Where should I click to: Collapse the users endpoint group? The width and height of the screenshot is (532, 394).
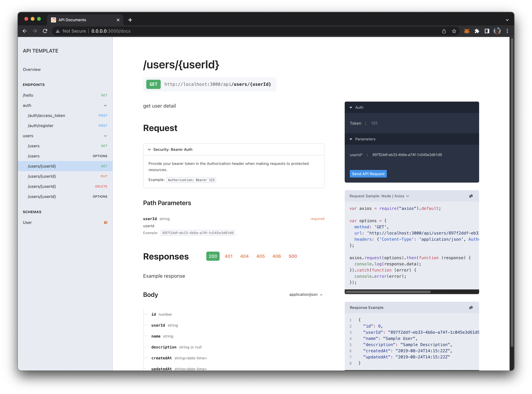coord(105,136)
